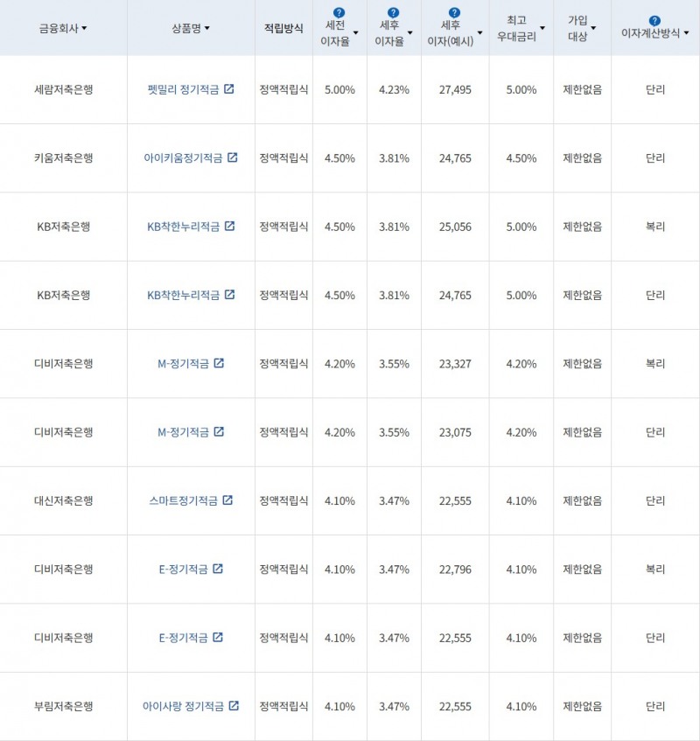Open external link icon beside 펫밀리 정기적금
Screen dimensions: 700x741
pyautogui.click(x=229, y=89)
